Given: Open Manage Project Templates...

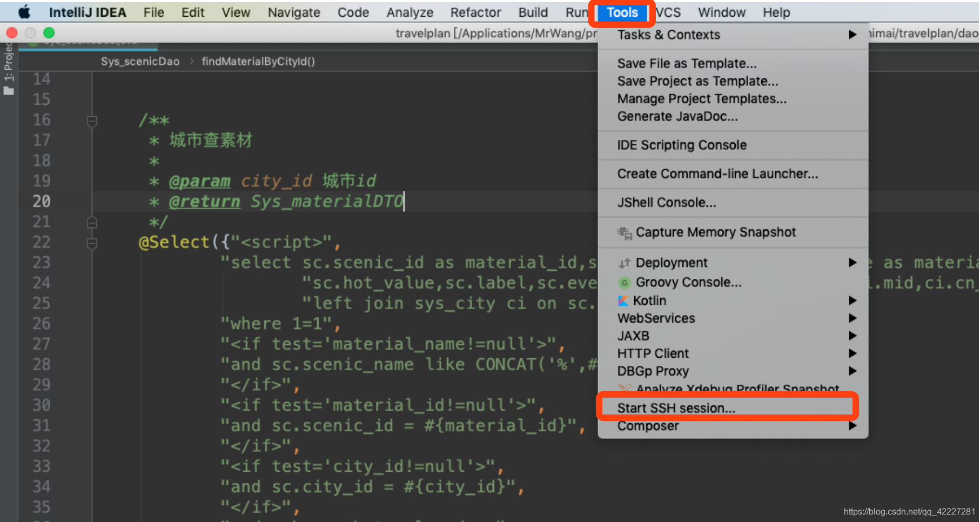Looking at the screenshot, I should point(733,99).
